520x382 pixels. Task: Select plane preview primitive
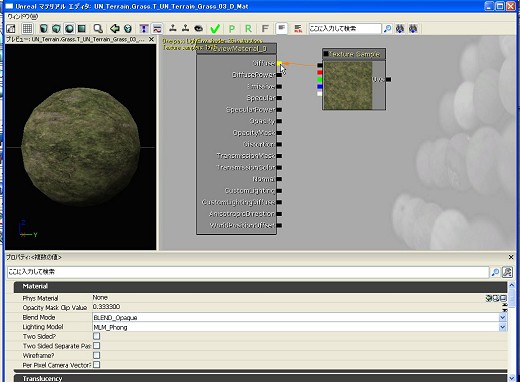(x=82, y=29)
